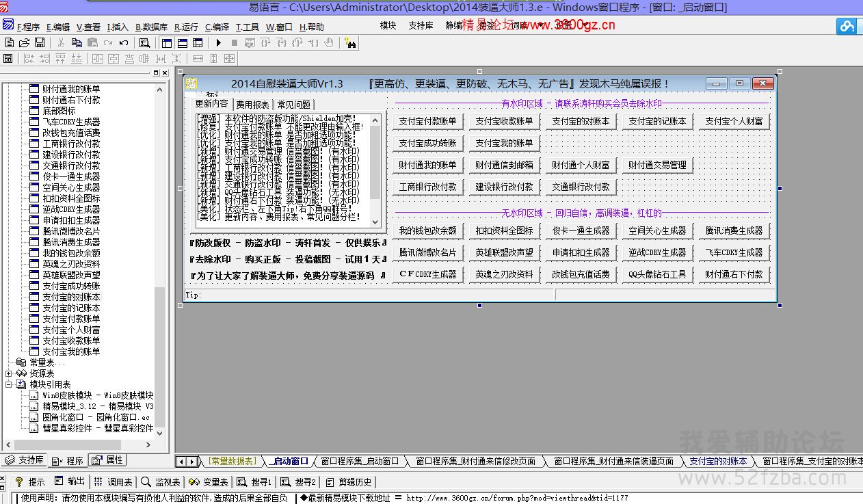Open the 监视表 bottom tab
This screenshot has height=504, width=863.
tap(161, 481)
